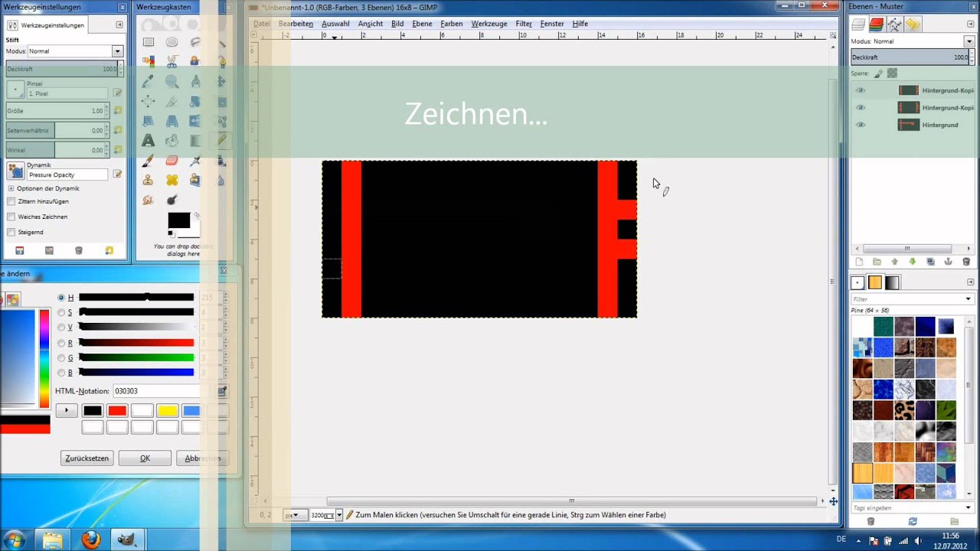Open Werkzeugeinstellungen tab configuration menu arrow
Viewport: 980px width, 551px height.
[x=119, y=25]
